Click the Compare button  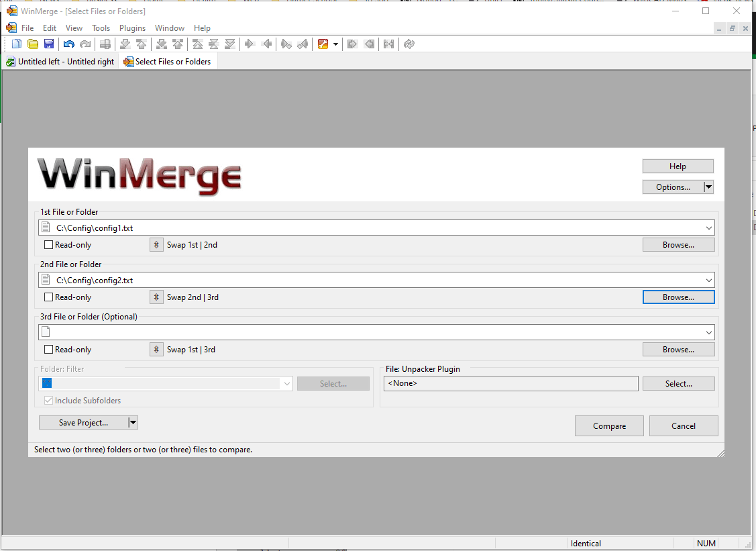pyautogui.click(x=608, y=425)
